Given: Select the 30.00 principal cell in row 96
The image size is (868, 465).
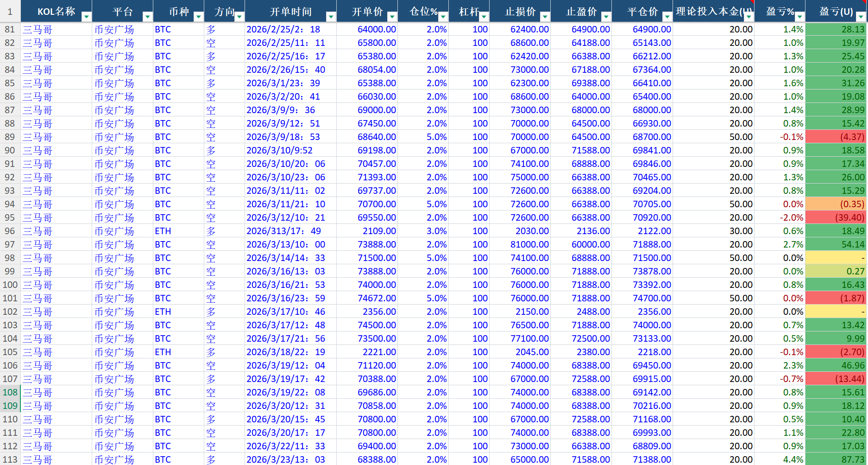Looking at the screenshot, I should click(x=713, y=231).
